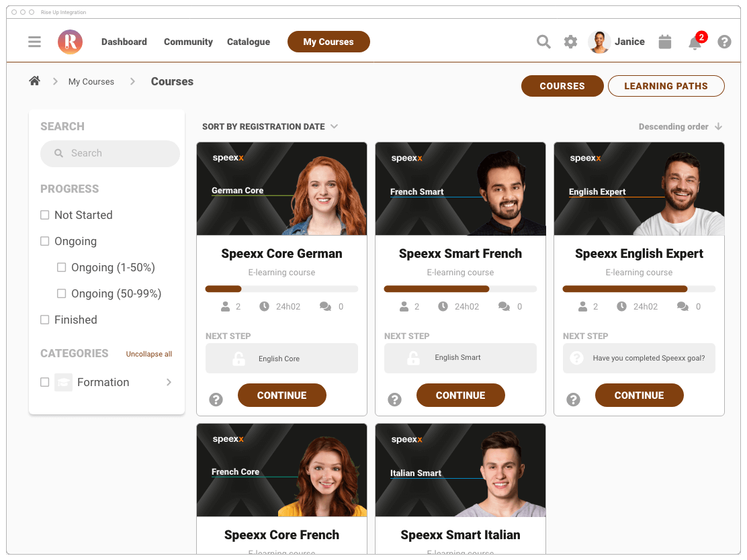Tick the Ongoing (50-99%) checkbox
Viewport: 747px width, 560px height.
pos(61,294)
